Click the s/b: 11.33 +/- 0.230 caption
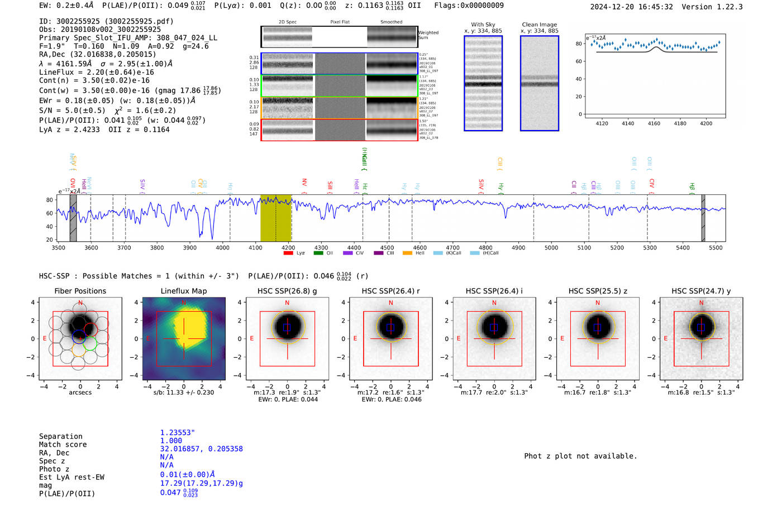Image resolution: width=782 pixels, height=532 pixels. pos(184,392)
